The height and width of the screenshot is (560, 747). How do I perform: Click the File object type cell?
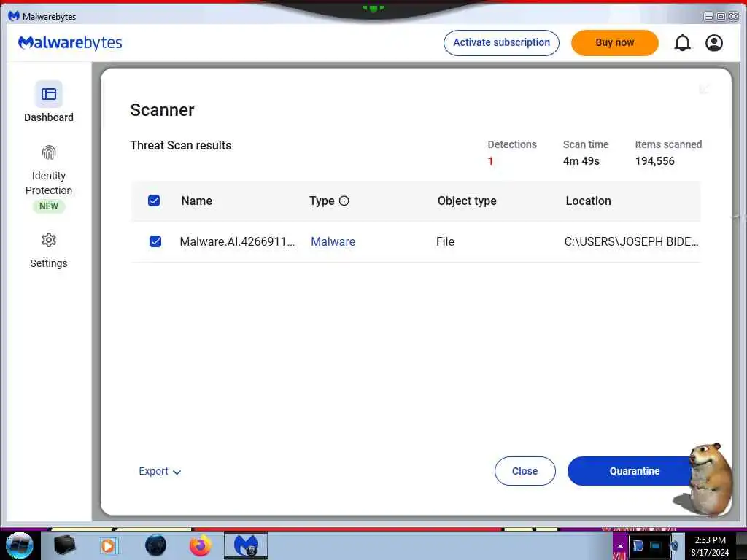click(x=446, y=241)
